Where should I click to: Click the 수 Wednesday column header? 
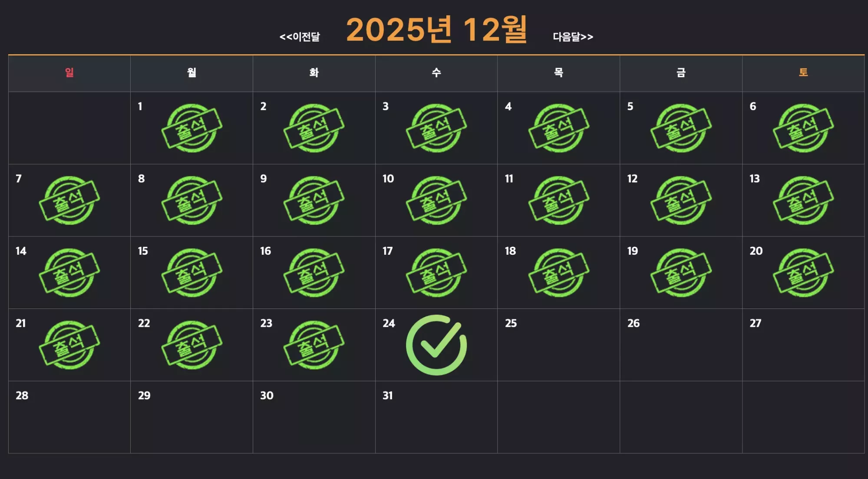pos(436,72)
